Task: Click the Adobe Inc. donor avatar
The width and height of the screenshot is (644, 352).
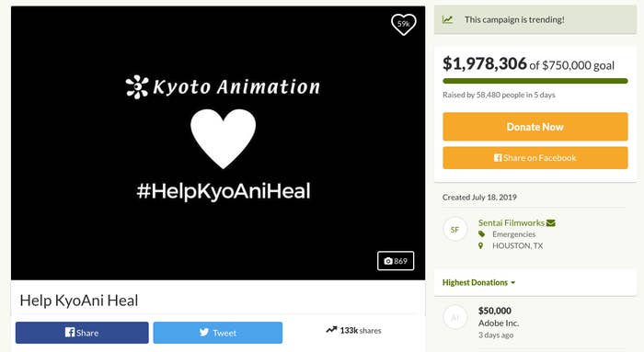Action: [455, 317]
